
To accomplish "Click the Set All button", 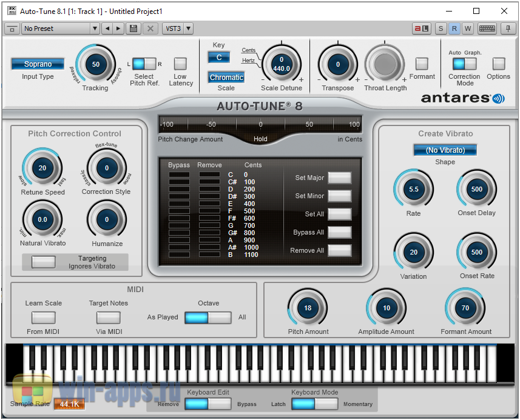I will 340,215.
